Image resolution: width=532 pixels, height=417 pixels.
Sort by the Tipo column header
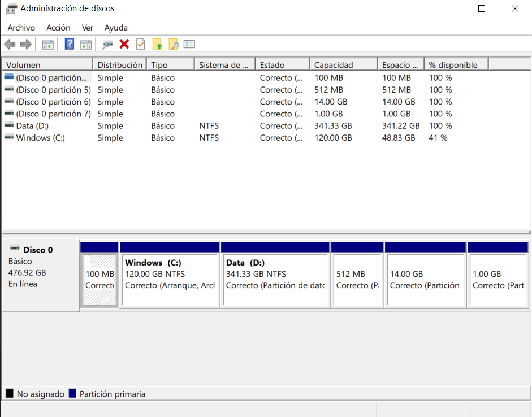[x=171, y=65]
